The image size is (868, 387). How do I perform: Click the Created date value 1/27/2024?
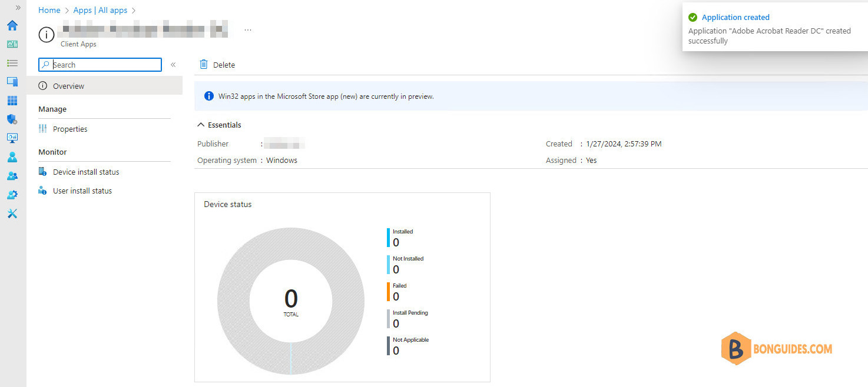(624, 144)
